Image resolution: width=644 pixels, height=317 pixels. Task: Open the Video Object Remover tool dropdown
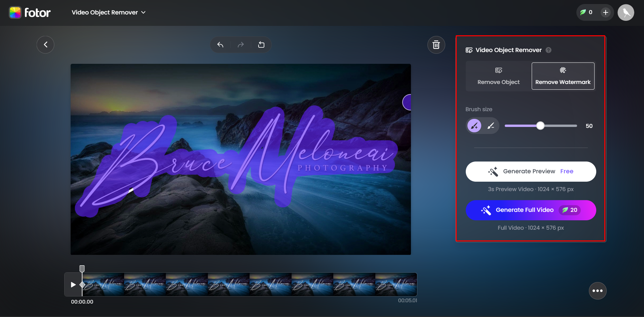click(x=108, y=12)
